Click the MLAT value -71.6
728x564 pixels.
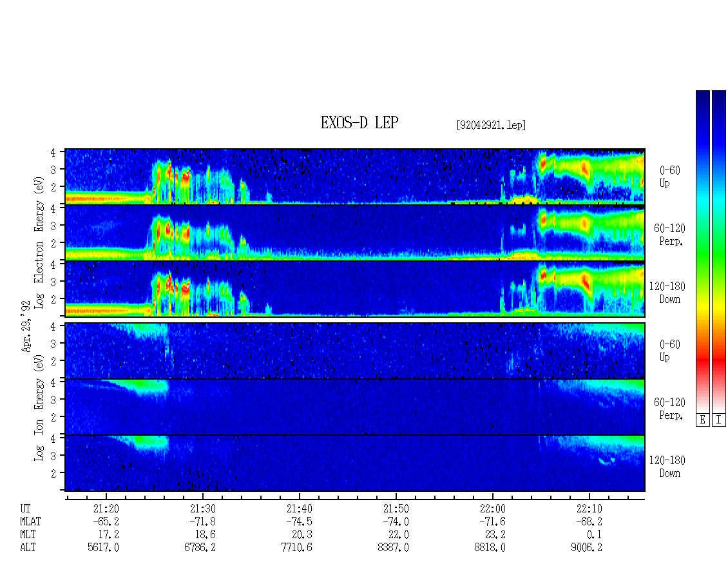[x=492, y=521]
